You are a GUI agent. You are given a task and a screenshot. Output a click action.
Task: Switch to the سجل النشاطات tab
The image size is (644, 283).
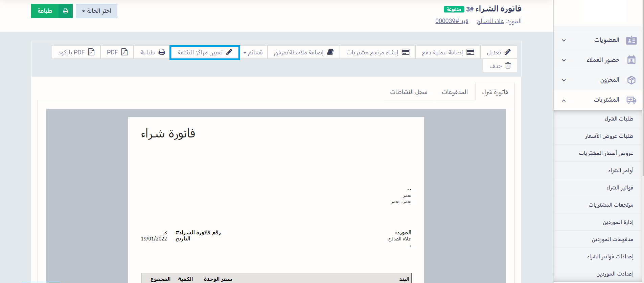[x=409, y=92]
